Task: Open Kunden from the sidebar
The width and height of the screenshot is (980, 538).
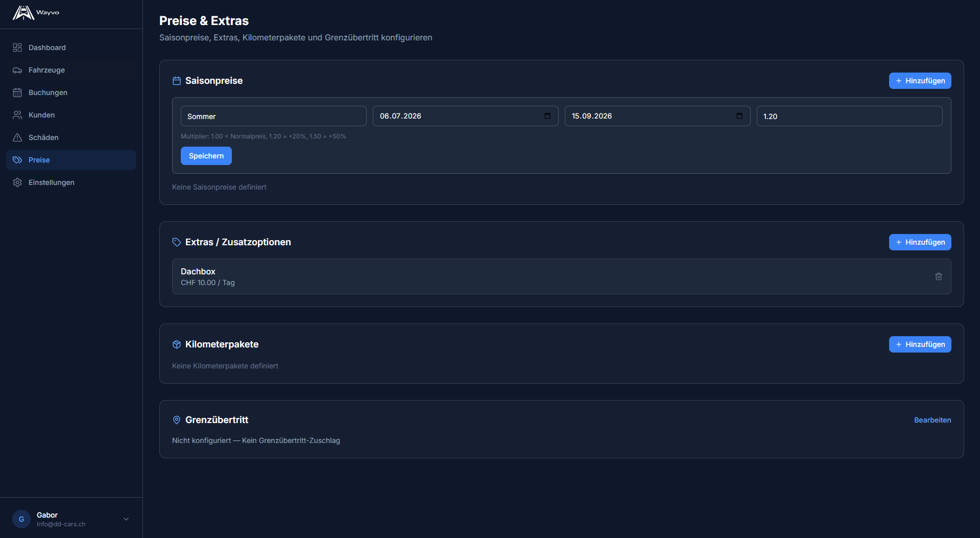Action: point(41,115)
